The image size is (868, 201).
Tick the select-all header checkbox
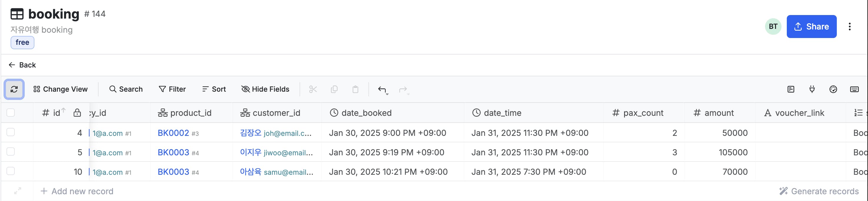pyautogui.click(x=11, y=113)
